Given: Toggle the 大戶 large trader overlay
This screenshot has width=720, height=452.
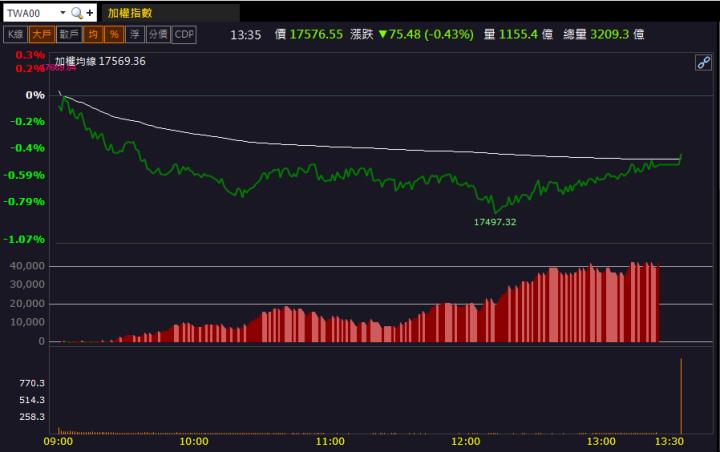Looking at the screenshot, I should (42, 34).
